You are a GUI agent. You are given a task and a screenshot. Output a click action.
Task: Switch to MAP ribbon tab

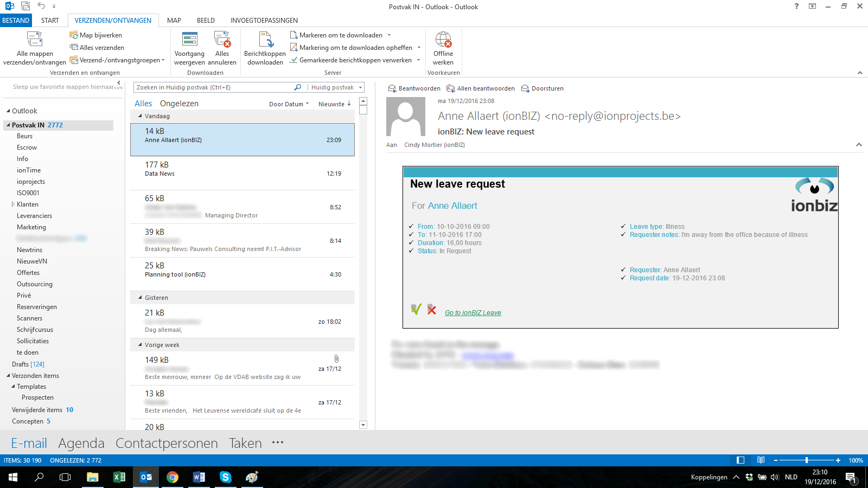tap(174, 21)
